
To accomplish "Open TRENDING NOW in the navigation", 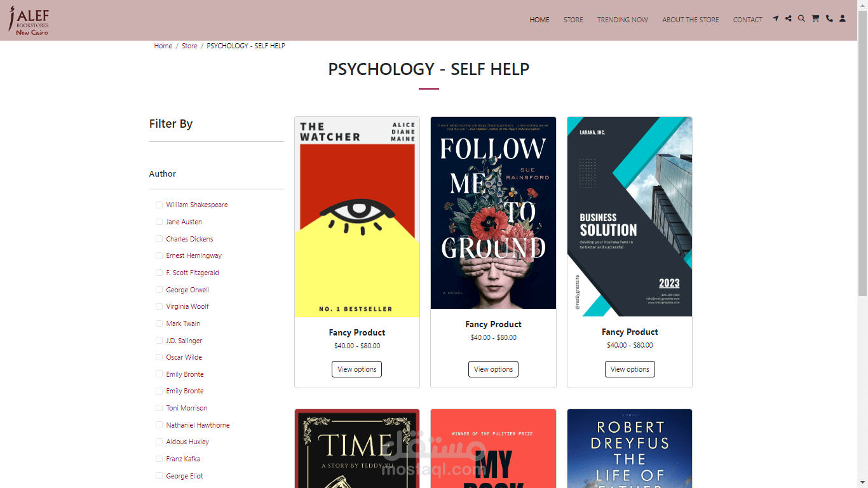I will pos(623,20).
